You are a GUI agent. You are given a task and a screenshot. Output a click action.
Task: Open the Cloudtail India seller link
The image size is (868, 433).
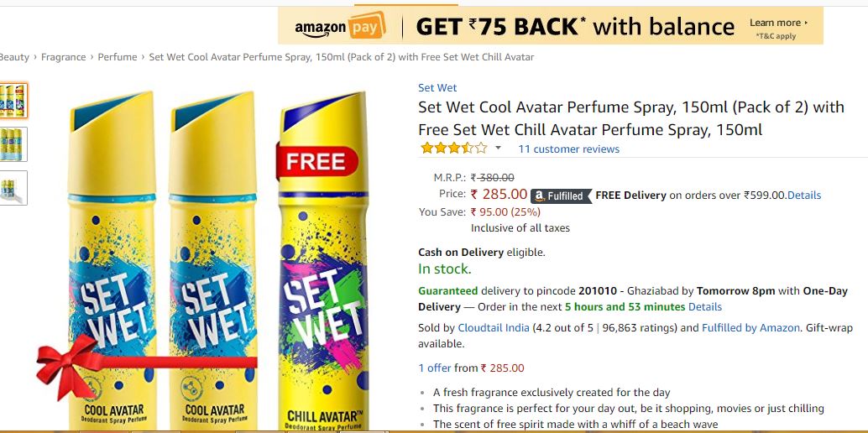(x=494, y=328)
